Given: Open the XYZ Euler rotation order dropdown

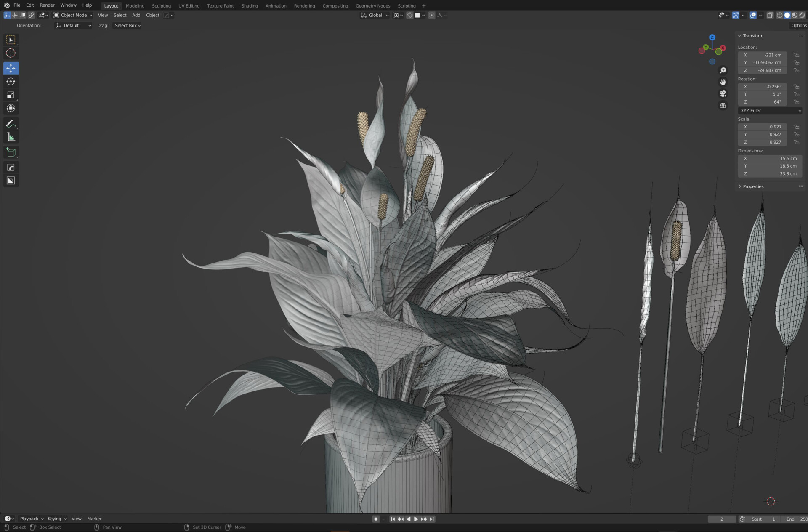Looking at the screenshot, I should click(769, 110).
